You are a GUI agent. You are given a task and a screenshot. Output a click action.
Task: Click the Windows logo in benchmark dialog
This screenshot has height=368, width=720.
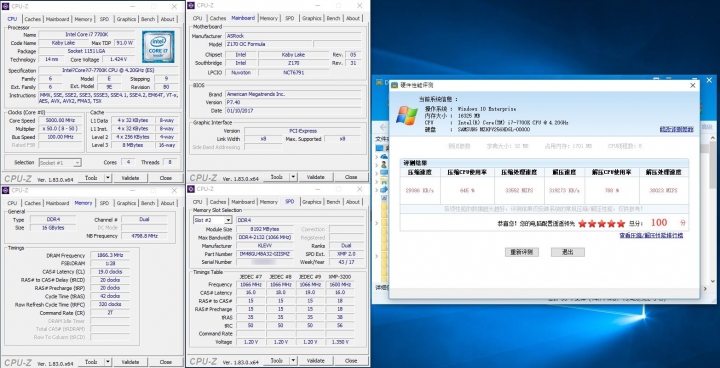click(x=407, y=116)
